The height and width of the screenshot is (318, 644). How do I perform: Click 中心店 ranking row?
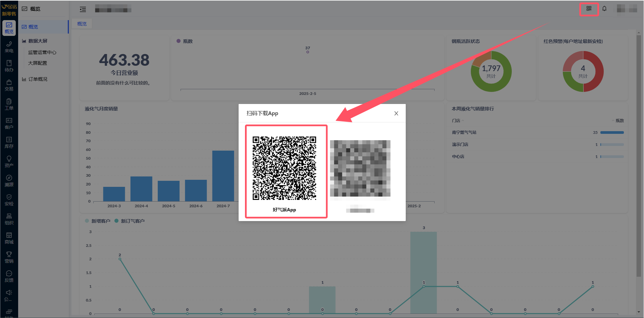click(538, 157)
